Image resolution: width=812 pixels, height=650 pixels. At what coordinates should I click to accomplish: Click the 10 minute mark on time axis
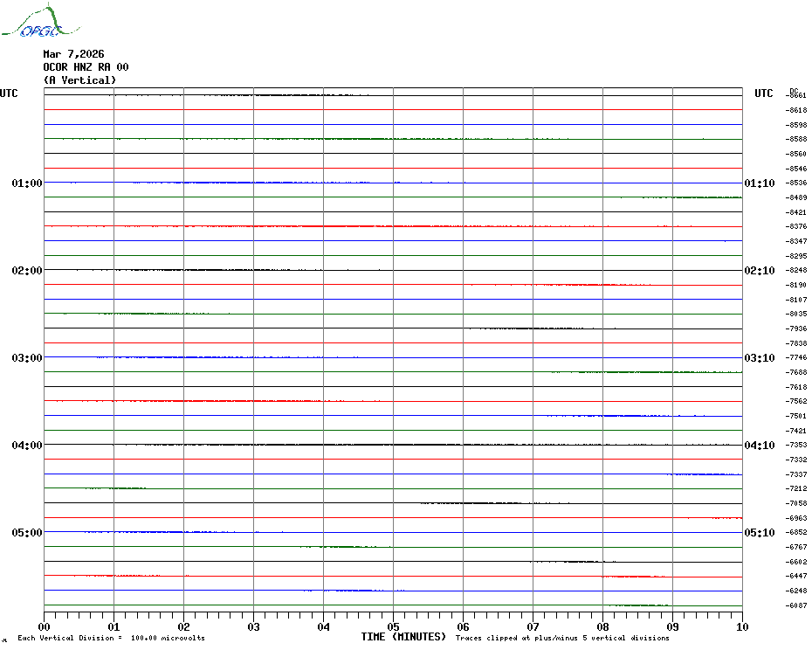click(742, 626)
